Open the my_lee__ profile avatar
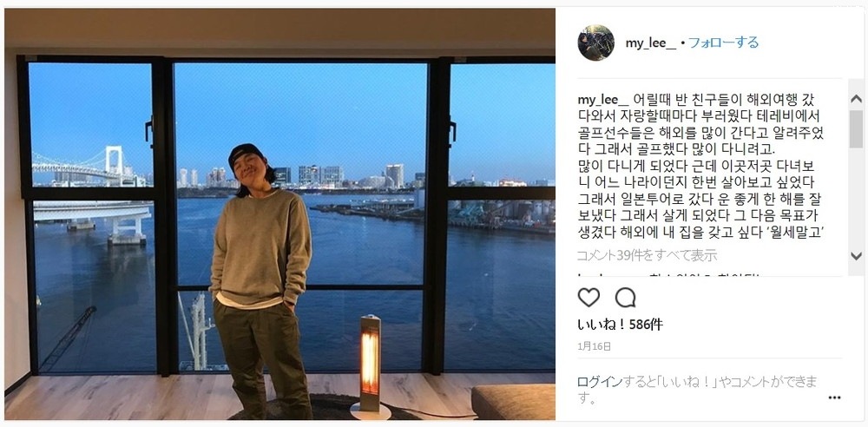 [x=595, y=43]
